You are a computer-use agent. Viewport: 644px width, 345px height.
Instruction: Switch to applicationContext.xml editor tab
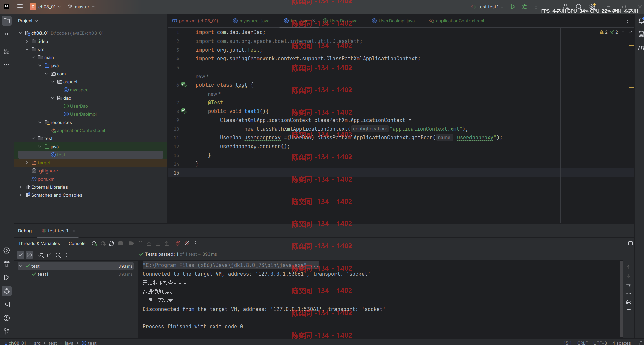[x=456, y=21]
